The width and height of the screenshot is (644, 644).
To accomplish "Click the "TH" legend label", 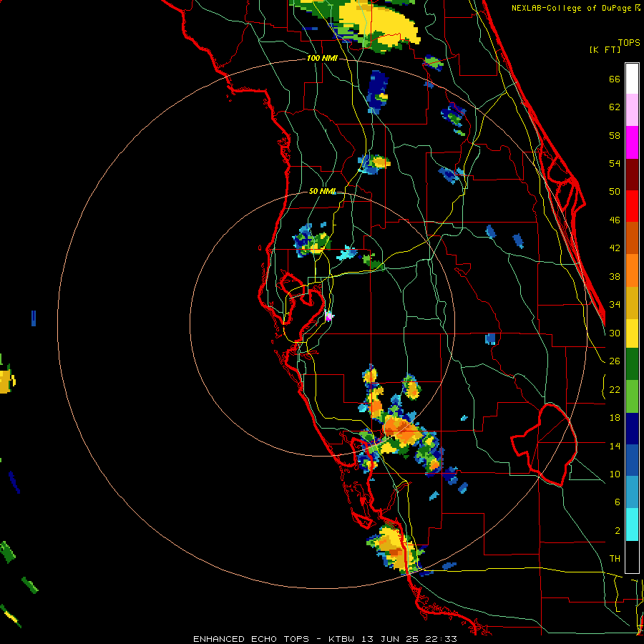I will point(615,559).
